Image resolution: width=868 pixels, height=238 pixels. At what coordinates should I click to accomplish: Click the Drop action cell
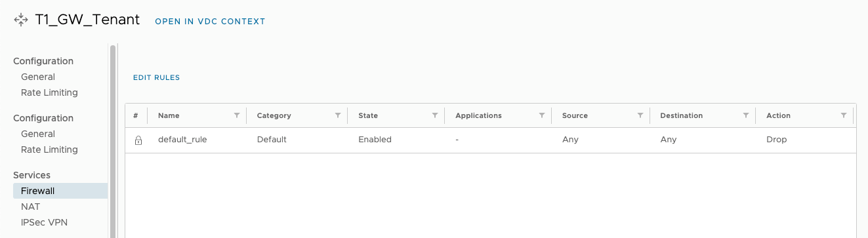click(x=777, y=140)
